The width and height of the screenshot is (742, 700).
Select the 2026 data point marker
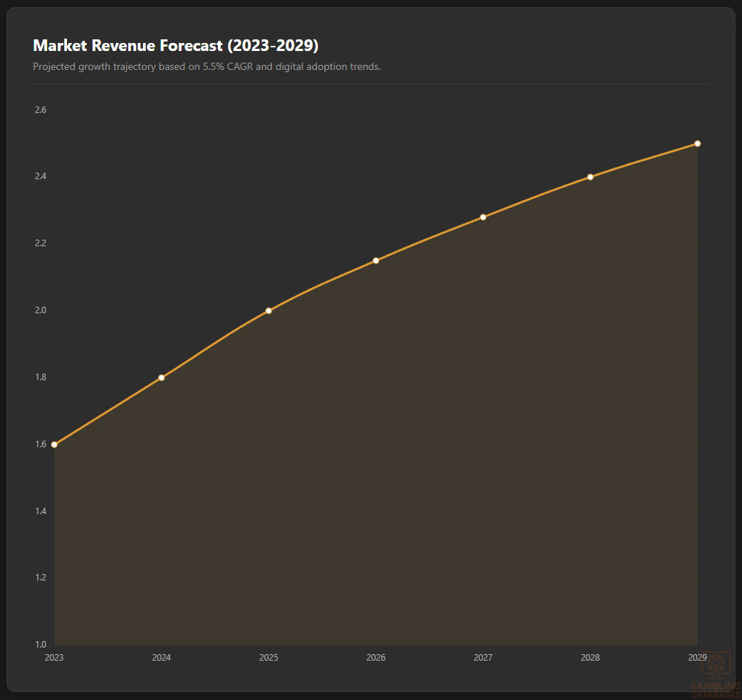(x=376, y=261)
